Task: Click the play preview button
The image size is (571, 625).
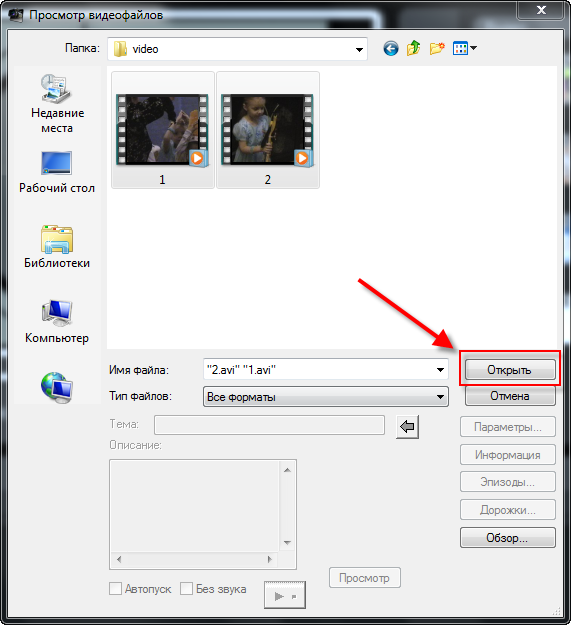Action: pyautogui.click(x=285, y=596)
